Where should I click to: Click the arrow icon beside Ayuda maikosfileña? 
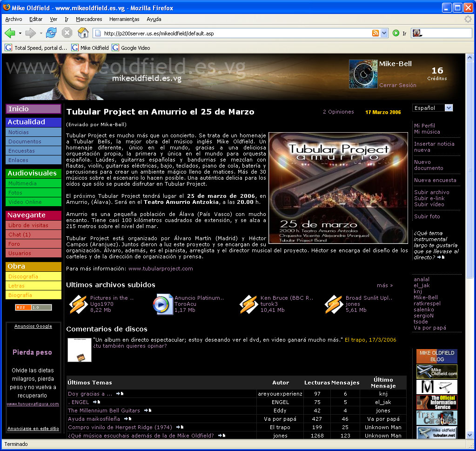click(127, 419)
